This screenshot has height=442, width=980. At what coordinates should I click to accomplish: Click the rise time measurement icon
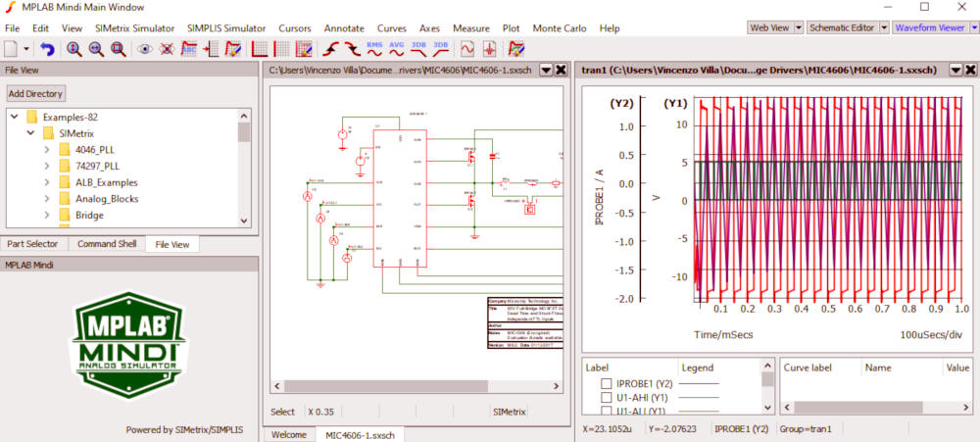coord(330,48)
